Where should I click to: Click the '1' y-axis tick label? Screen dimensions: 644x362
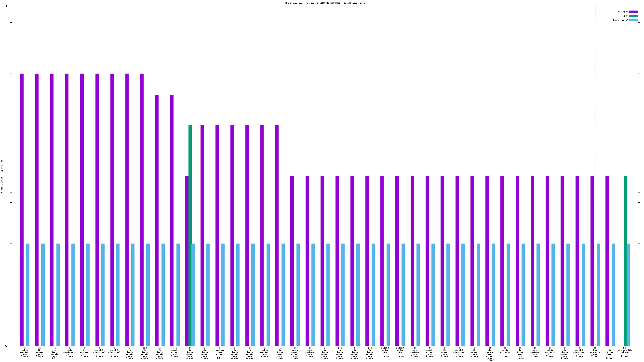click(8, 176)
